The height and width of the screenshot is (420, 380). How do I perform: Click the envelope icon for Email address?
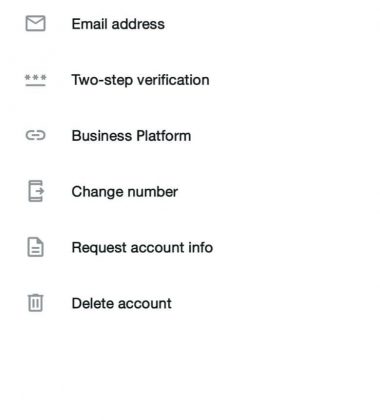coord(35,24)
